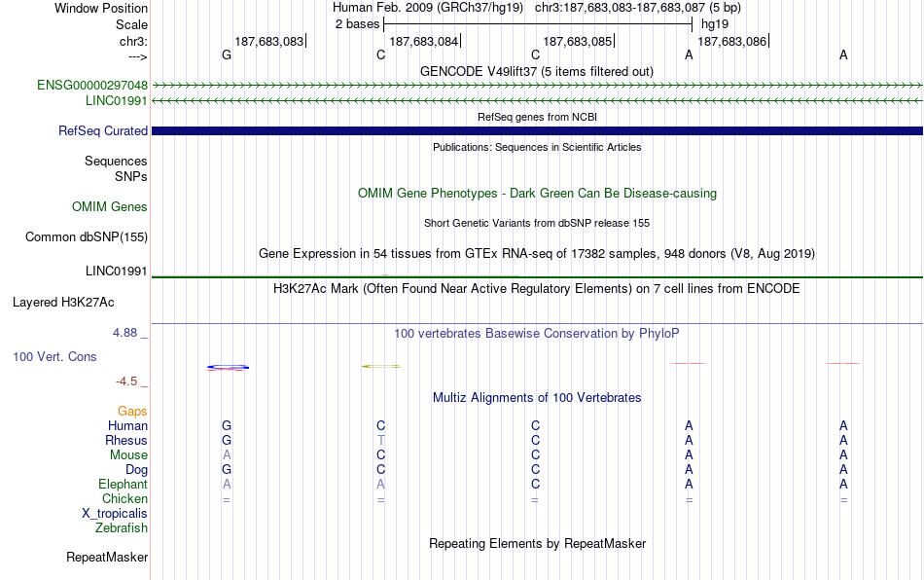Click the Rhesus T mismatch base

click(380, 440)
